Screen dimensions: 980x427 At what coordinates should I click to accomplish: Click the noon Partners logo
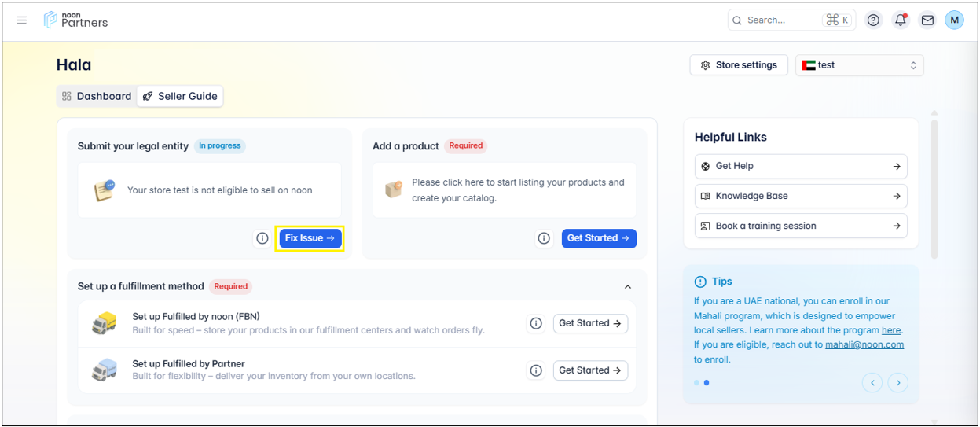pos(76,20)
